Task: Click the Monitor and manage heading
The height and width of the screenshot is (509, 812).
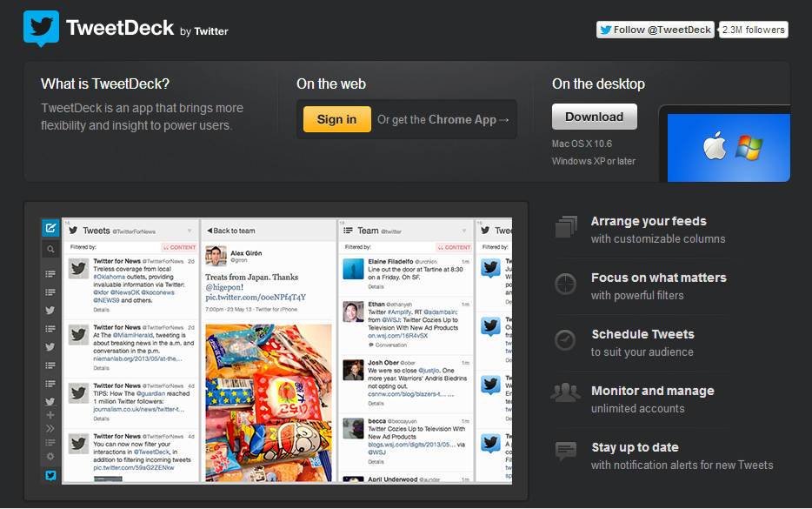Action: (x=653, y=391)
